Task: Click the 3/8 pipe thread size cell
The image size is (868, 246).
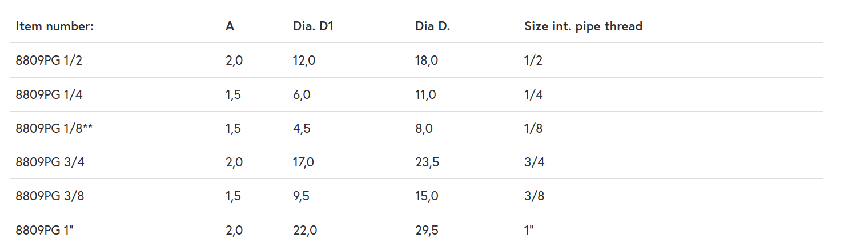Action: point(534,196)
